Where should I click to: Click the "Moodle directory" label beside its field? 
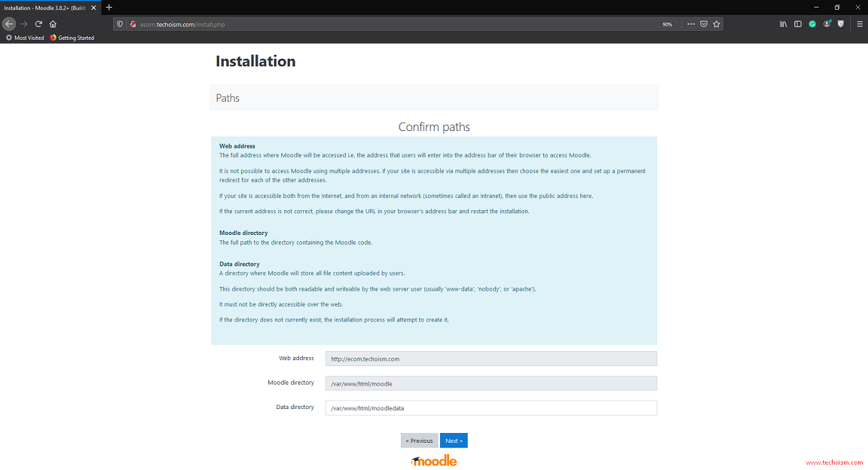point(291,383)
